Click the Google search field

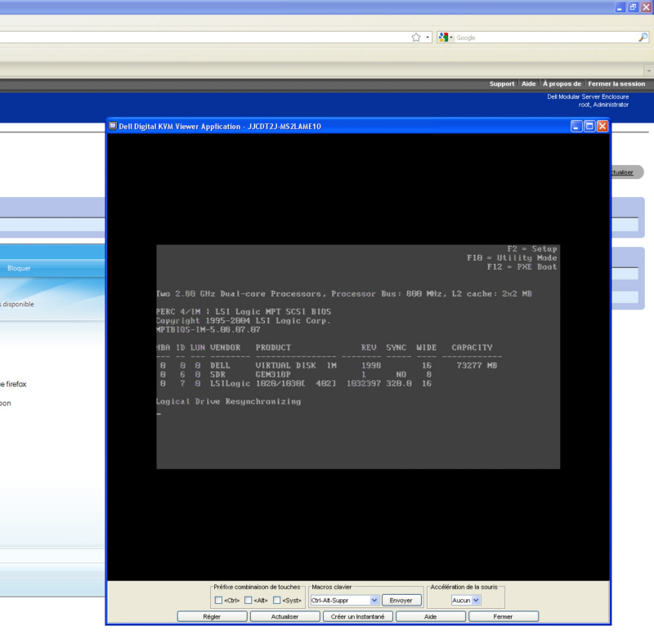(x=545, y=38)
